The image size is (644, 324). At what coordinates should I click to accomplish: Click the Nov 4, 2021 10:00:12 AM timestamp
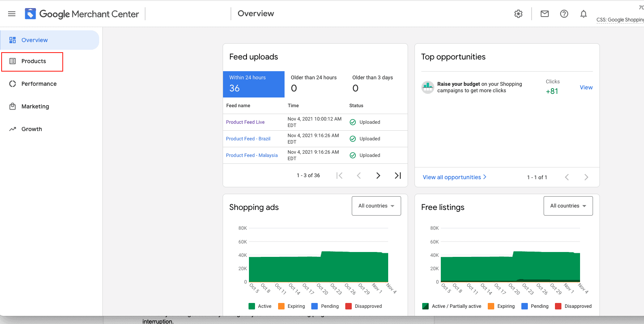pyautogui.click(x=315, y=122)
